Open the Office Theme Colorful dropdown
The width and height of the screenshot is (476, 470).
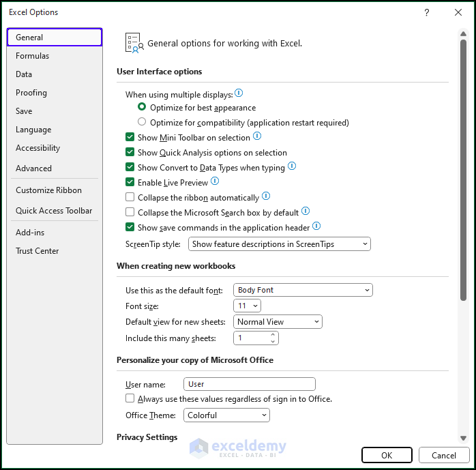click(226, 415)
